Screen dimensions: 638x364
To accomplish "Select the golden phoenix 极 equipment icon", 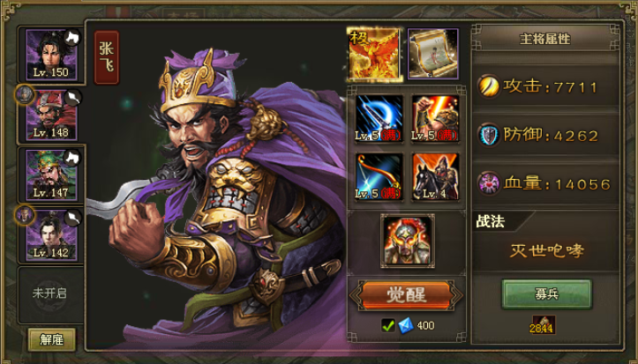I will (375, 53).
